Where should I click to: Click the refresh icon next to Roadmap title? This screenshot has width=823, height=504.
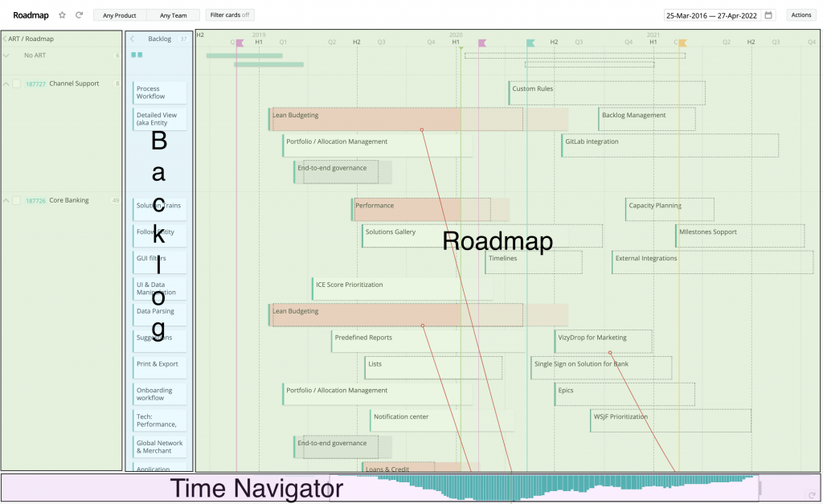pyautogui.click(x=80, y=15)
